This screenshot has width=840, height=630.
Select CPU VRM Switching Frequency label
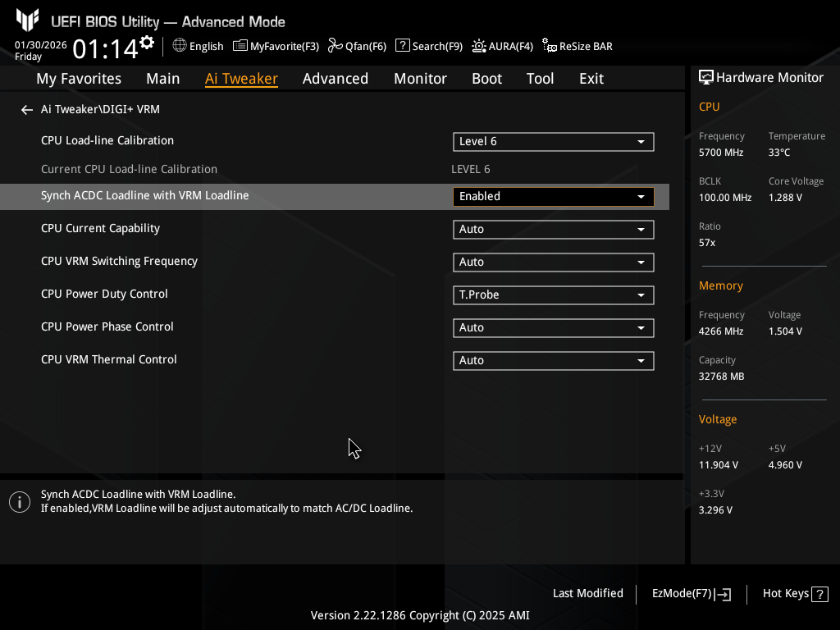tap(119, 262)
